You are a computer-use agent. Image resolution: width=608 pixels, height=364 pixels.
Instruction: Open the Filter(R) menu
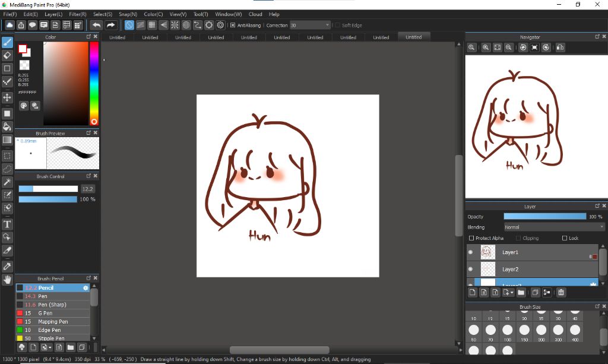click(x=78, y=14)
